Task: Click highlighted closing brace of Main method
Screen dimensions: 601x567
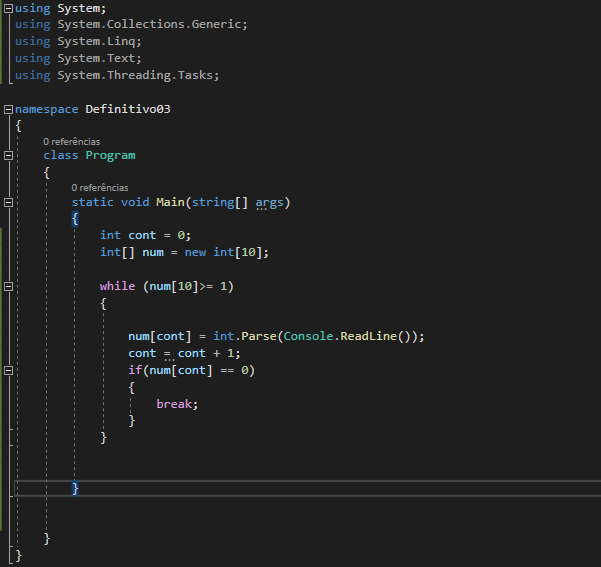Action: (x=75, y=488)
